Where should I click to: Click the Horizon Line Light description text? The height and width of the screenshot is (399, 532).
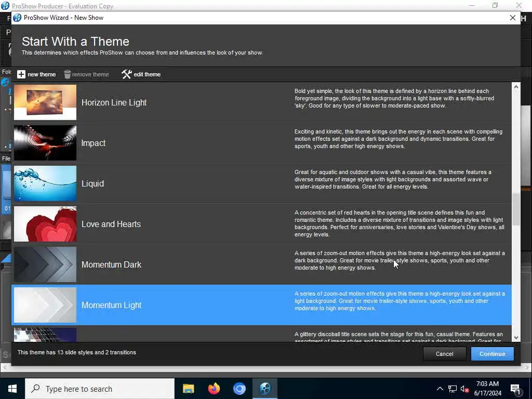coord(394,98)
